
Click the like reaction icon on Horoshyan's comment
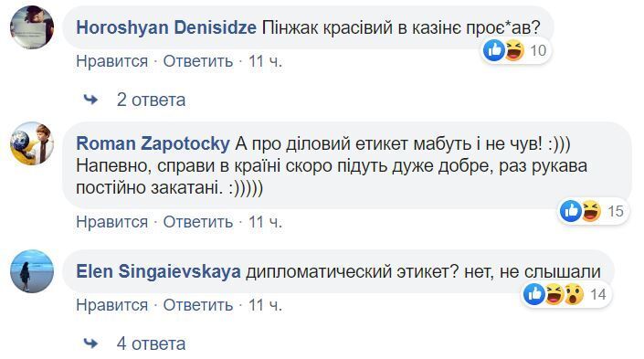(x=493, y=50)
